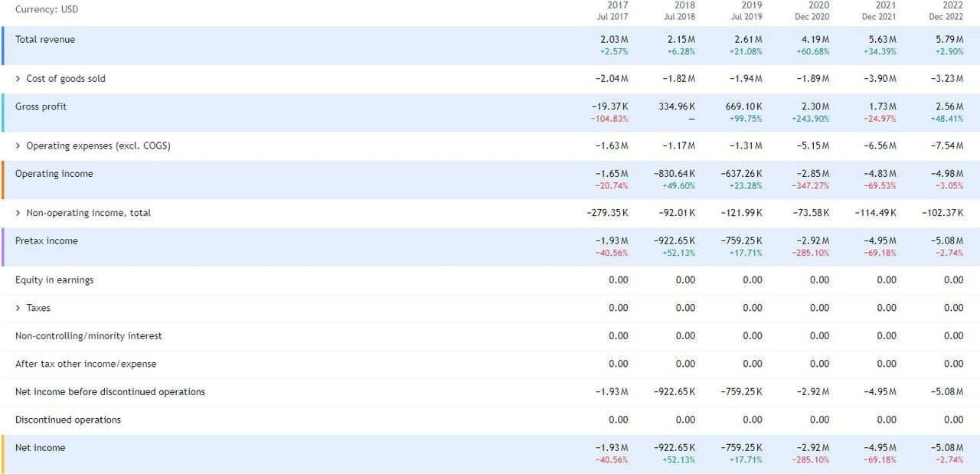Click Non-operating income −92.01K value
Viewport: 980px width, 474px height.
pos(677,213)
